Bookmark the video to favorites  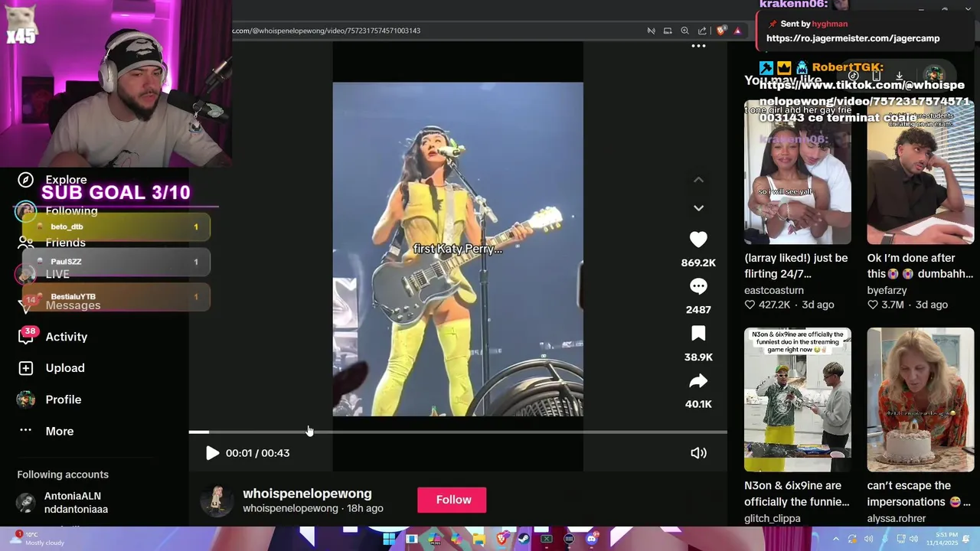coord(698,334)
